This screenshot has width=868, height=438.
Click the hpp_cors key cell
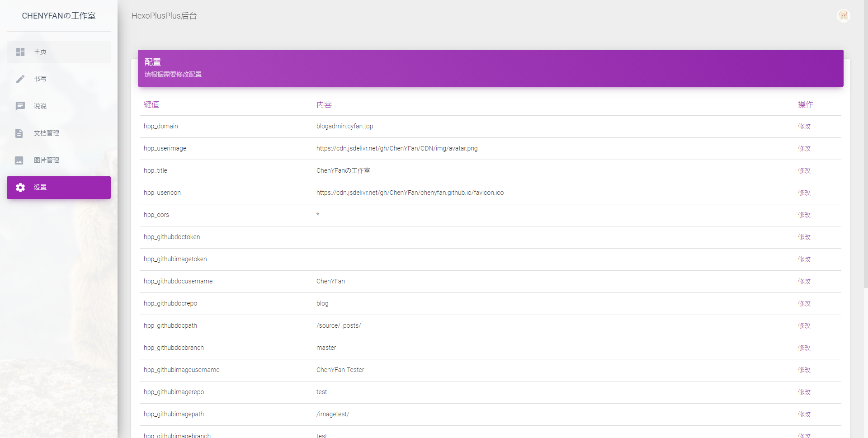click(156, 215)
